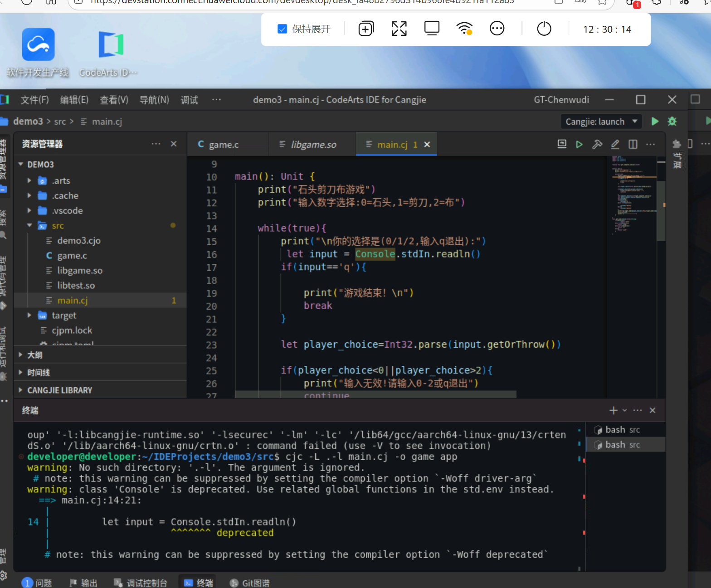Open the new-terminal profile dropdown chevron
711x588 pixels.
[x=624, y=410]
